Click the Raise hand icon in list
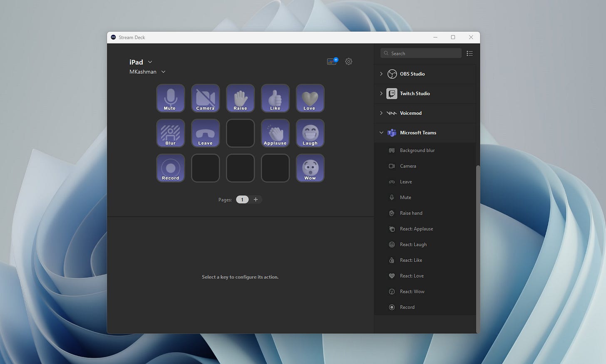Image resolution: width=606 pixels, height=364 pixels. pyautogui.click(x=392, y=213)
